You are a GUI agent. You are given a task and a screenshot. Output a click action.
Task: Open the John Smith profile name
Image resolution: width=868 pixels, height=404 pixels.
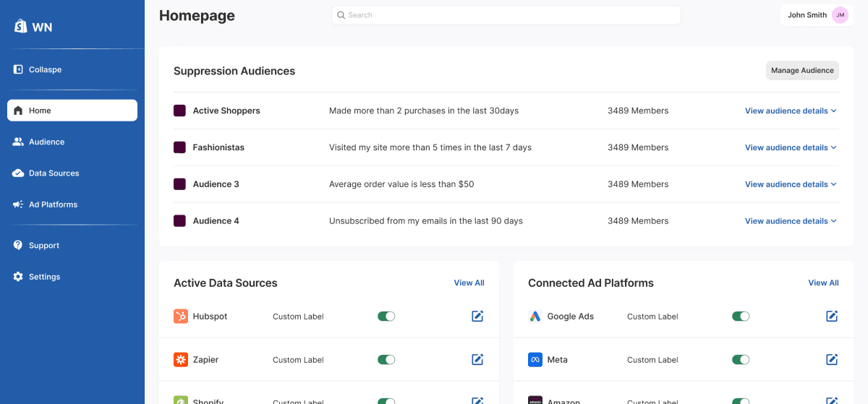pos(807,15)
